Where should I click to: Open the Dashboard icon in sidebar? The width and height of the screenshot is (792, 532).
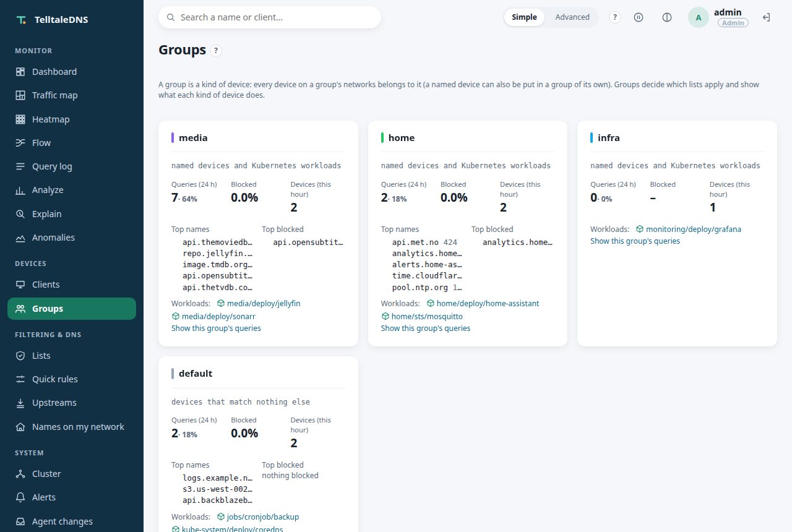[20, 72]
